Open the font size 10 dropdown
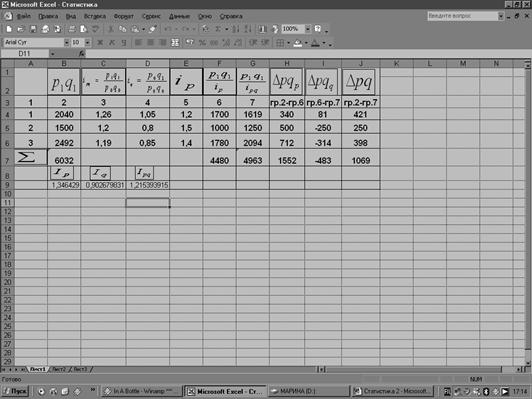 coord(88,42)
